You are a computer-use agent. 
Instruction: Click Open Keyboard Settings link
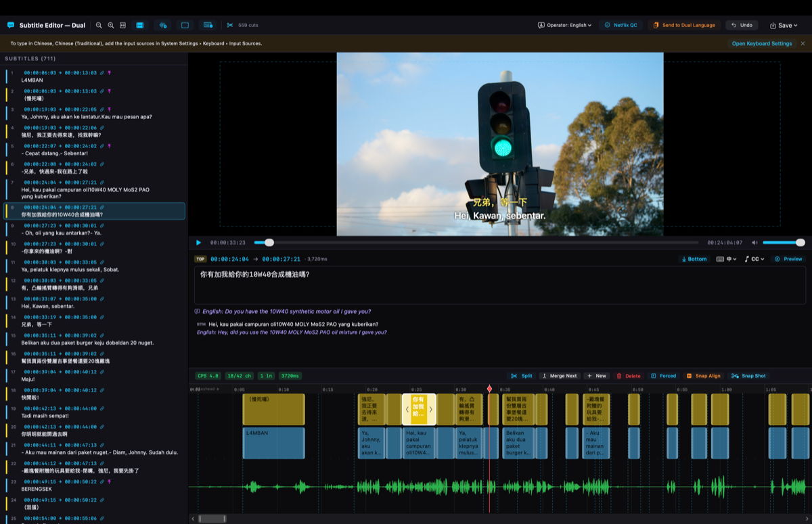tap(761, 43)
